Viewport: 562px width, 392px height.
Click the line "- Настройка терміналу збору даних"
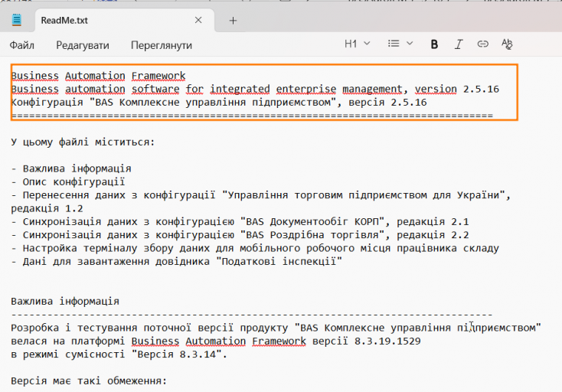pos(255,248)
